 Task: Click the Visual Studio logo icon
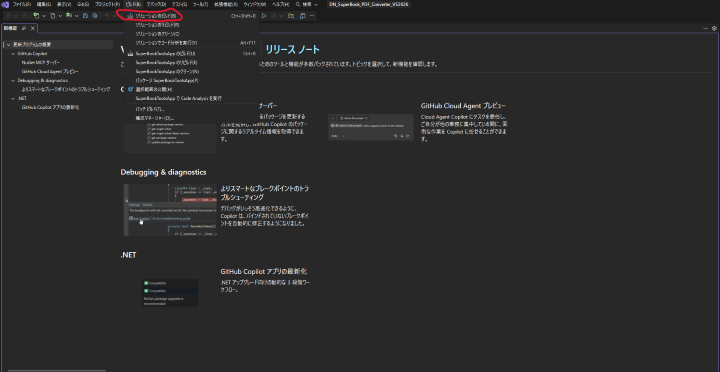tap(5, 4)
